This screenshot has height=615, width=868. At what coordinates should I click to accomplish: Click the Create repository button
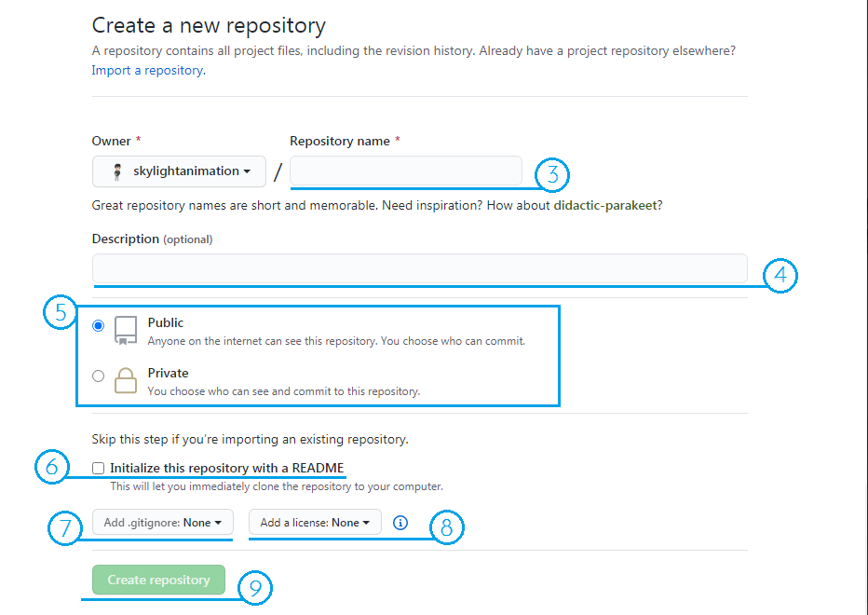coord(157,579)
